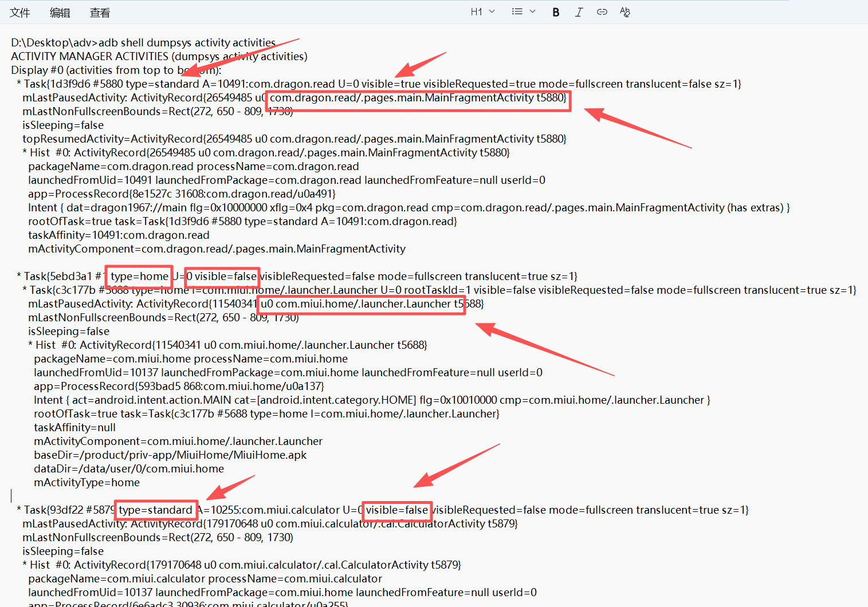Click the 'Intent { act=android.intent.action.MAIN' line
This screenshot has width=868, height=607.
click(x=372, y=400)
